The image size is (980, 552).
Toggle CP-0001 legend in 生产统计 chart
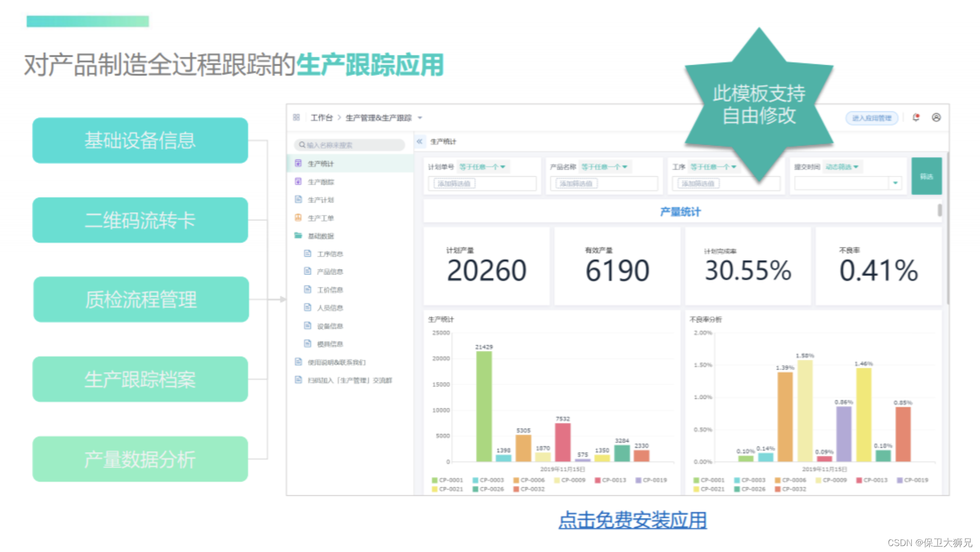pos(447,480)
